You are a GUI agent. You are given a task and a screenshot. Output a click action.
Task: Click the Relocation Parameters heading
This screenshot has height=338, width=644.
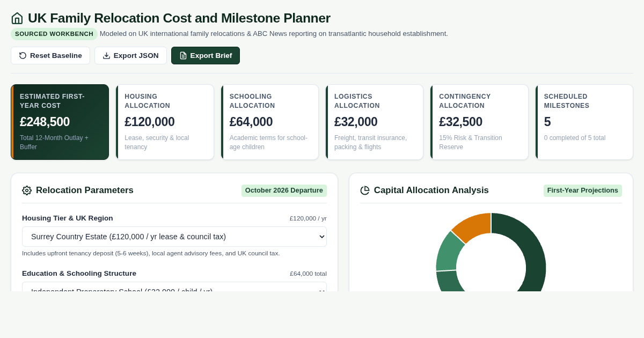point(85,190)
